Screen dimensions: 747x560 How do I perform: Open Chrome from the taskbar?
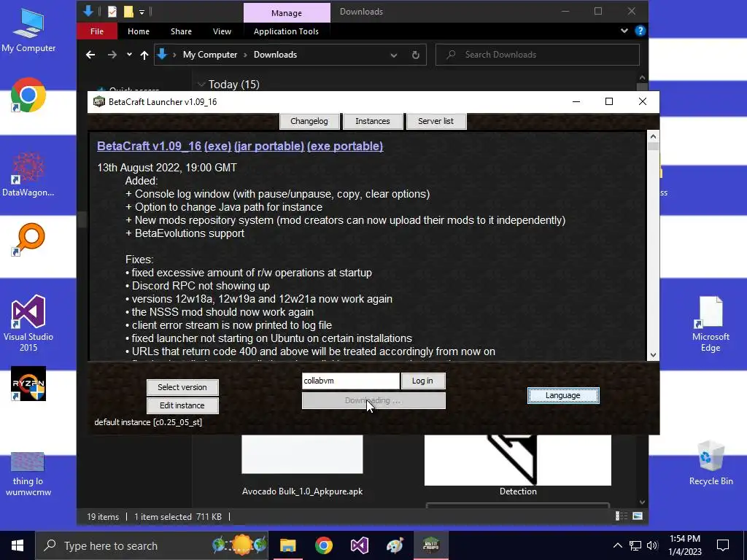coord(323,545)
